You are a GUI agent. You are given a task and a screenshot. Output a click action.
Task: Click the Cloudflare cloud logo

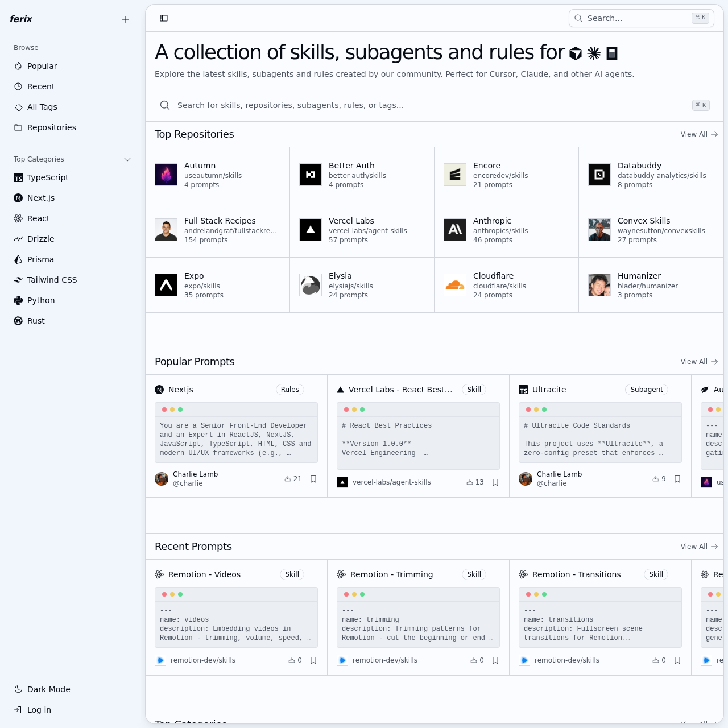pos(455,285)
